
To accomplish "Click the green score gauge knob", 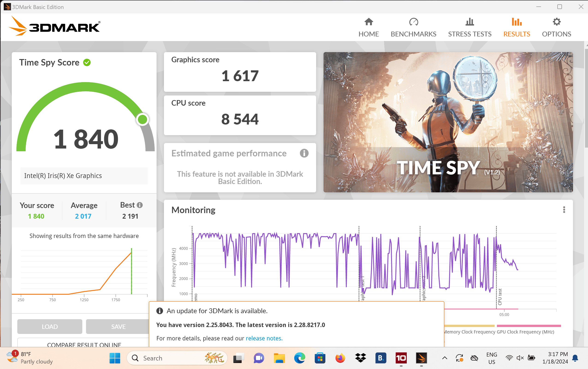I will pos(143,120).
